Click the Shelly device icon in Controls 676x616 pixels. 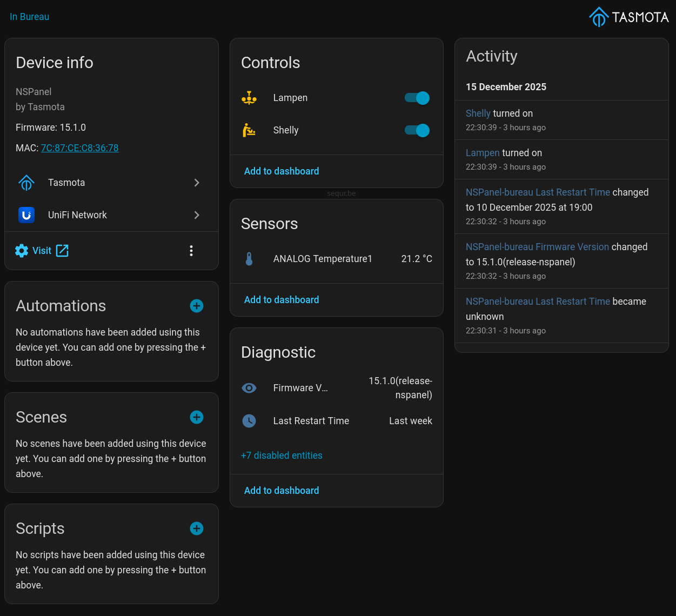pos(249,130)
